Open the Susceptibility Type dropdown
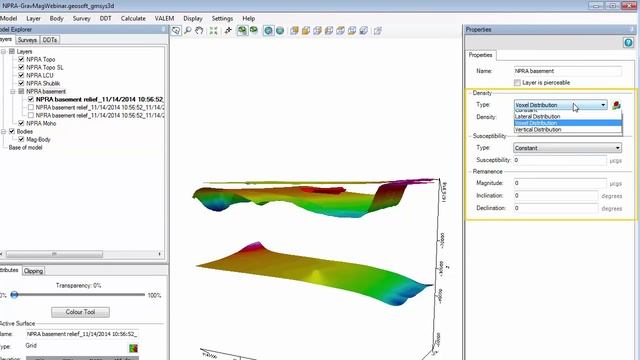The image size is (640, 360). click(x=567, y=148)
